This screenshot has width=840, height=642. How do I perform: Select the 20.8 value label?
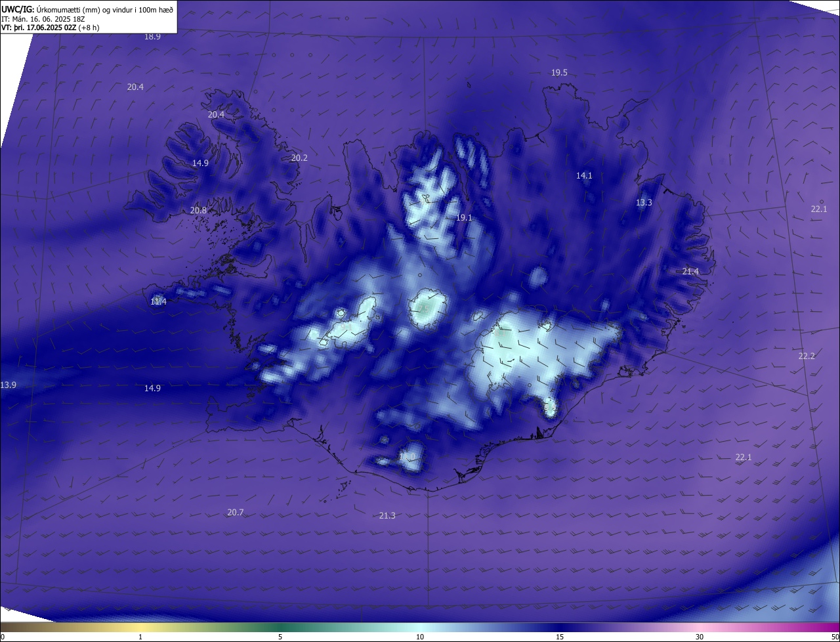(198, 211)
